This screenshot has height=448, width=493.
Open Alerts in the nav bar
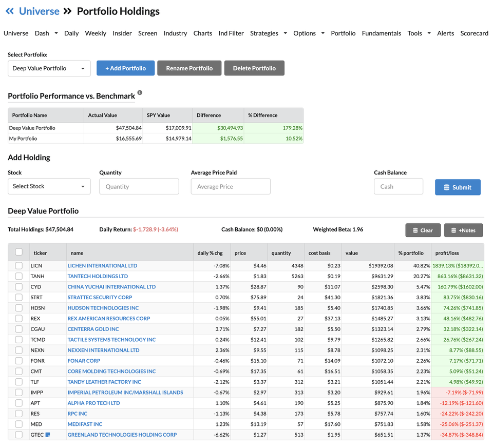[446, 33]
